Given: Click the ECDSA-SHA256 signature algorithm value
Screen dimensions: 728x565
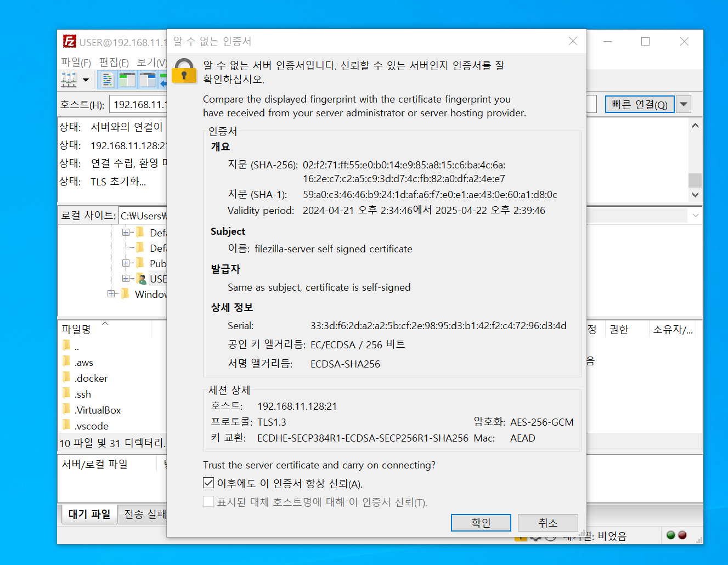Looking at the screenshot, I should click(345, 364).
